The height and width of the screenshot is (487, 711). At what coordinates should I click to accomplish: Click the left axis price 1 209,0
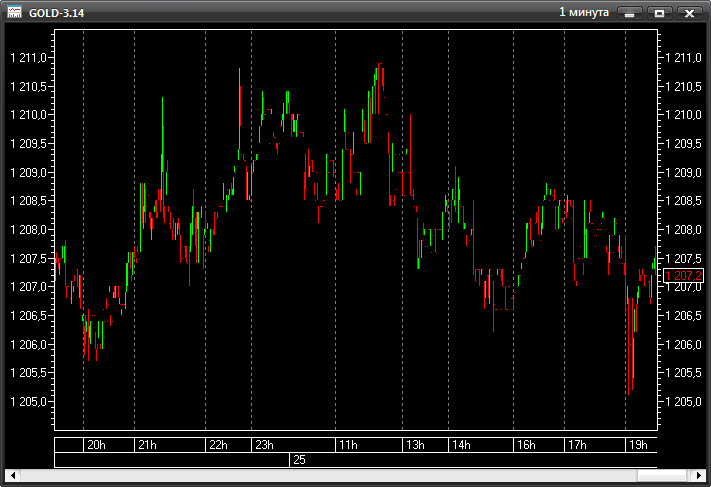(x=29, y=172)
